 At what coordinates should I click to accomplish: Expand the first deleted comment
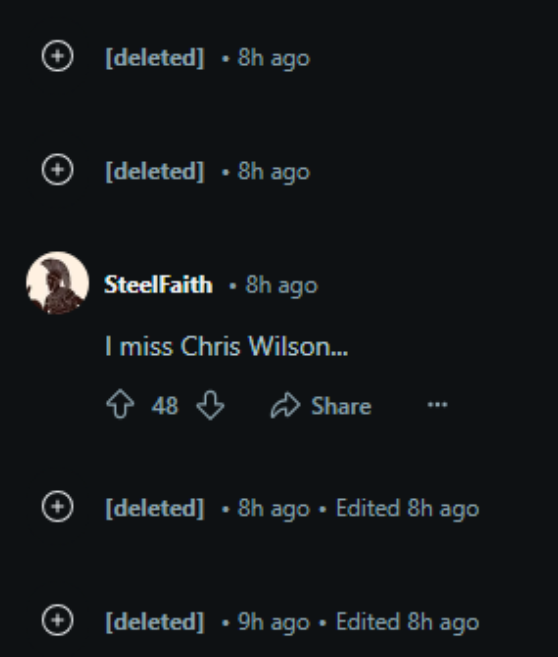click(x=57, y=56)
